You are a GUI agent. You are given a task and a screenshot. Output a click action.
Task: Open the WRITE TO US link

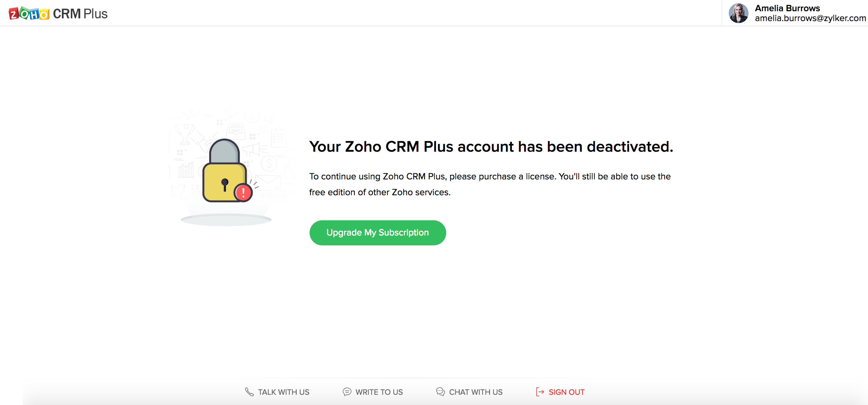pos(379,392)
